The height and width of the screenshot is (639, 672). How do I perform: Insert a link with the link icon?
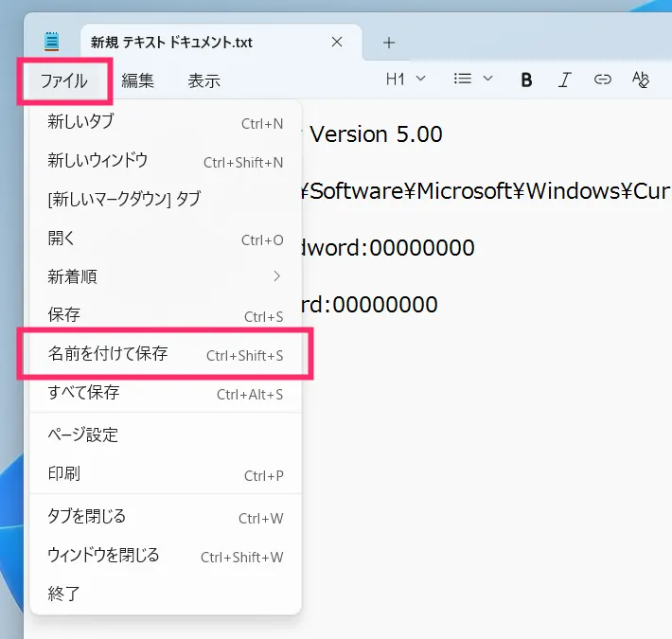pos(602,80)
